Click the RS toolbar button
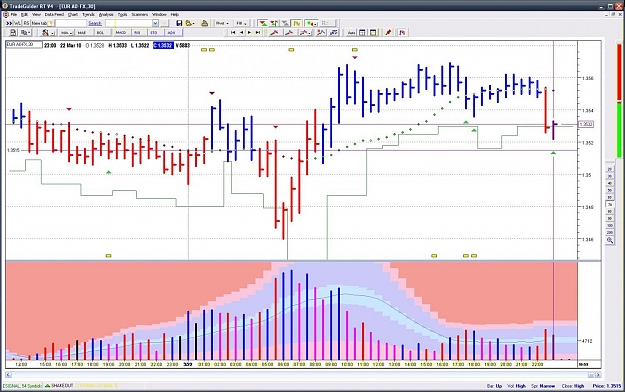Image resolution: width=625 pixels, height=392 pixels. click(26, 23)
